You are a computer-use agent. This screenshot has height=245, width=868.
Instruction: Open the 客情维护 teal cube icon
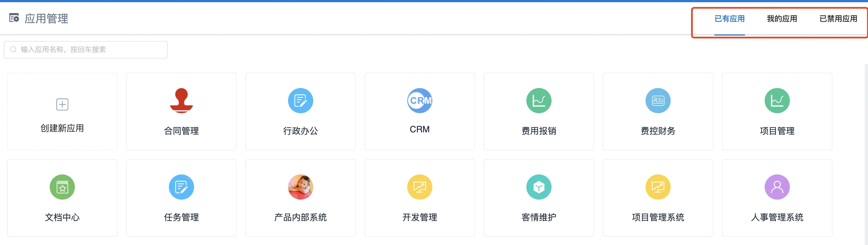pyautogui.click(x=538, y=187)
